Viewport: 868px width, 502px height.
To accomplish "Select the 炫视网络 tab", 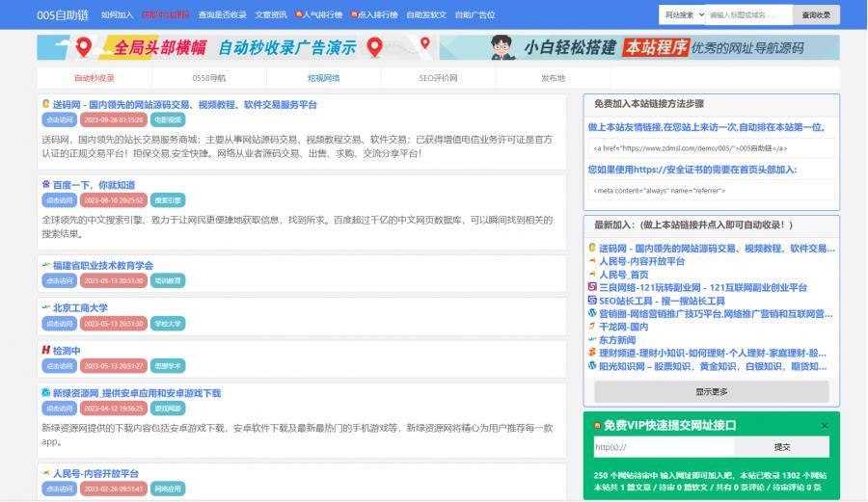I will pyautogui.click(x=323, y=78).
